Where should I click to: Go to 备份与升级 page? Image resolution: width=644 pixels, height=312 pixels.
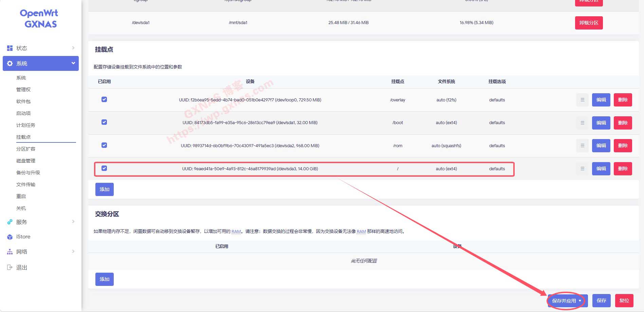(x=28, y=173)
